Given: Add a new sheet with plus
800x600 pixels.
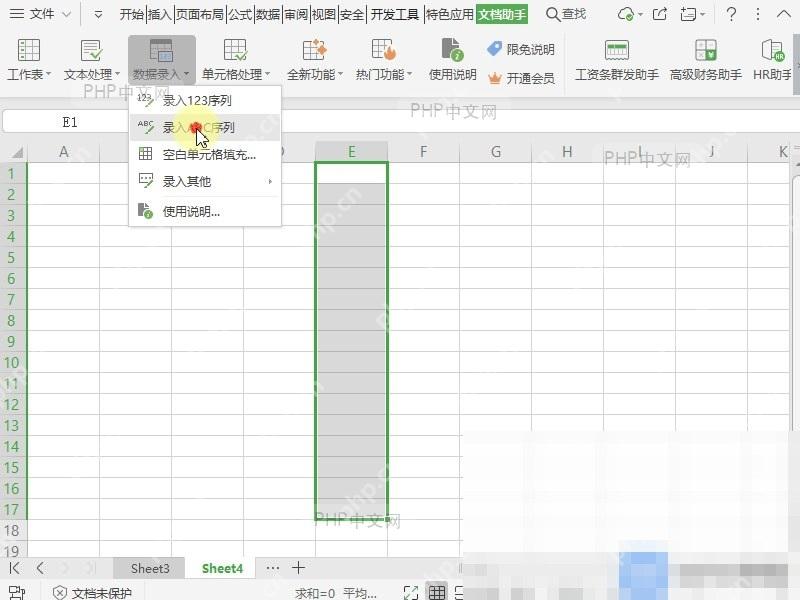Looking at the screenshot, I should point(298,567).
